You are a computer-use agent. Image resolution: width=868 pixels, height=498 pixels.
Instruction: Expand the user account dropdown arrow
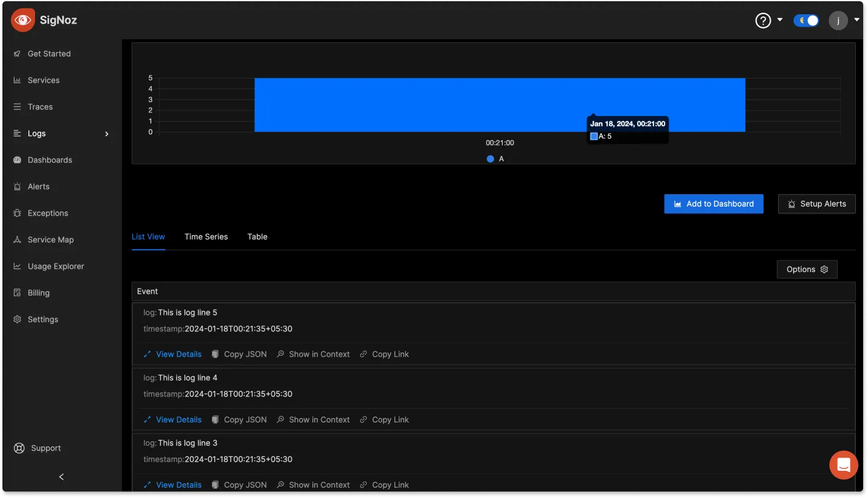pos(857,20)
